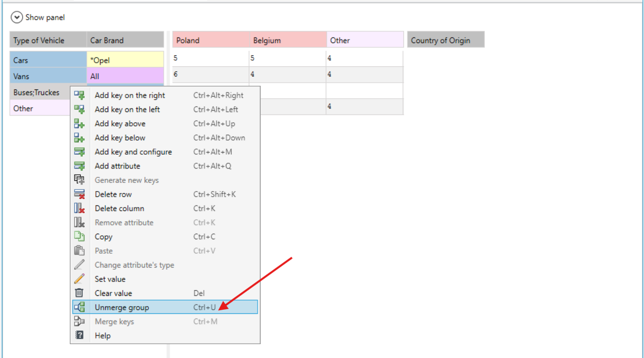The width and height of the screenshot is (644, 358).
Task: Click the Other-column value 4 in Cars row
Action: click(365, 59)
